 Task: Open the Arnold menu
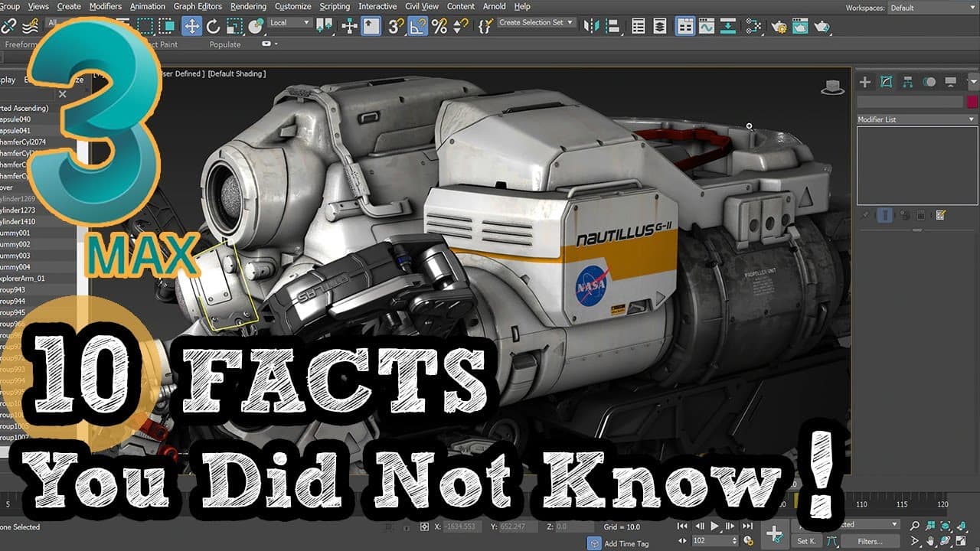tap(495, 7)
